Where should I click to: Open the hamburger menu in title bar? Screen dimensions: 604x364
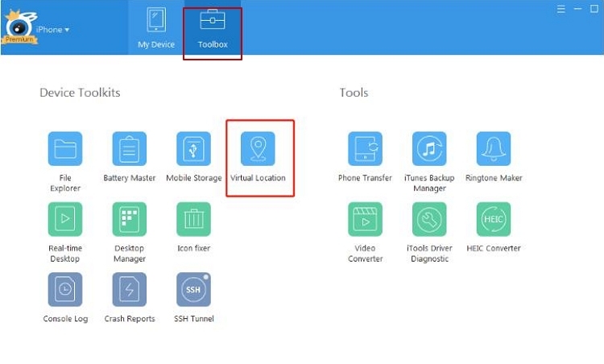click(561, 9)
